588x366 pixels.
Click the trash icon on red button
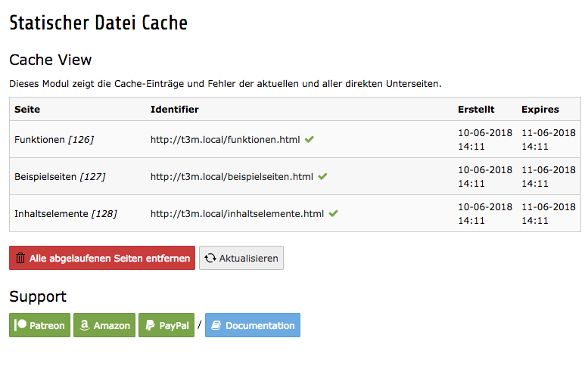[20, 258]
